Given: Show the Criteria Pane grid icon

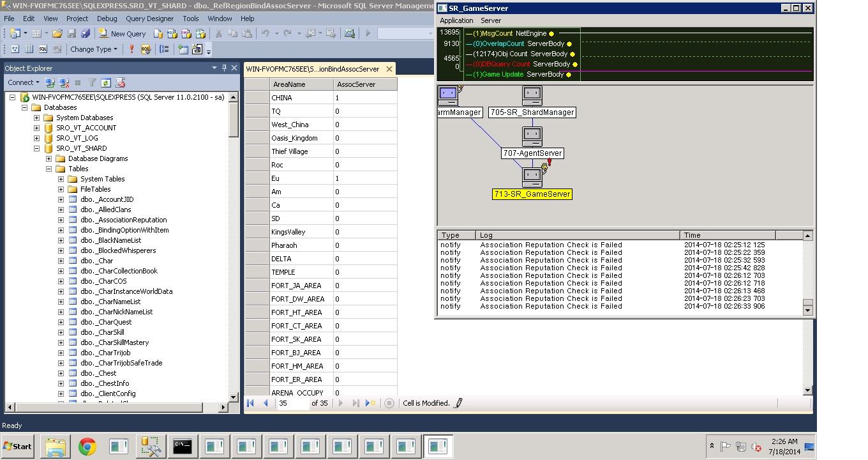Looking at the screenshot, I should pyautogui.click(x=29, y=49).
